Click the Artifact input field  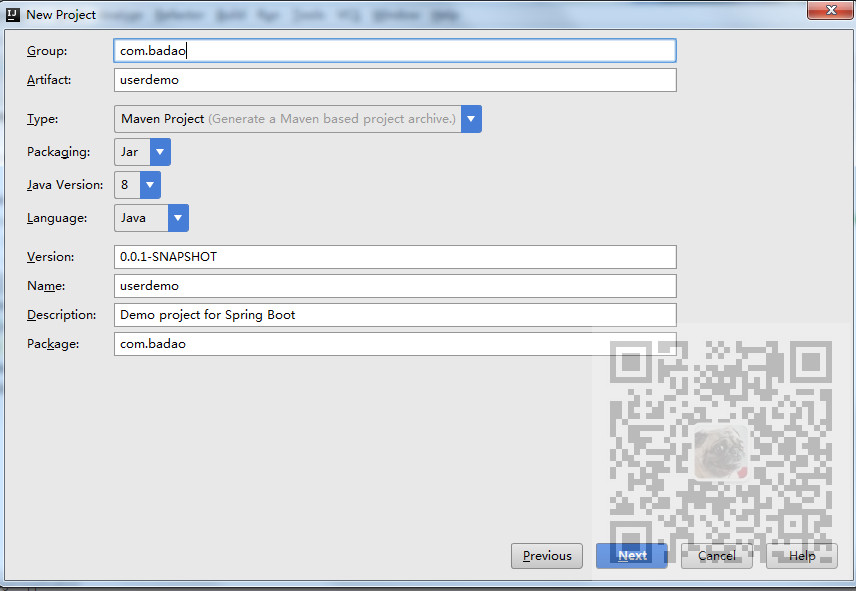coord(395,80)
